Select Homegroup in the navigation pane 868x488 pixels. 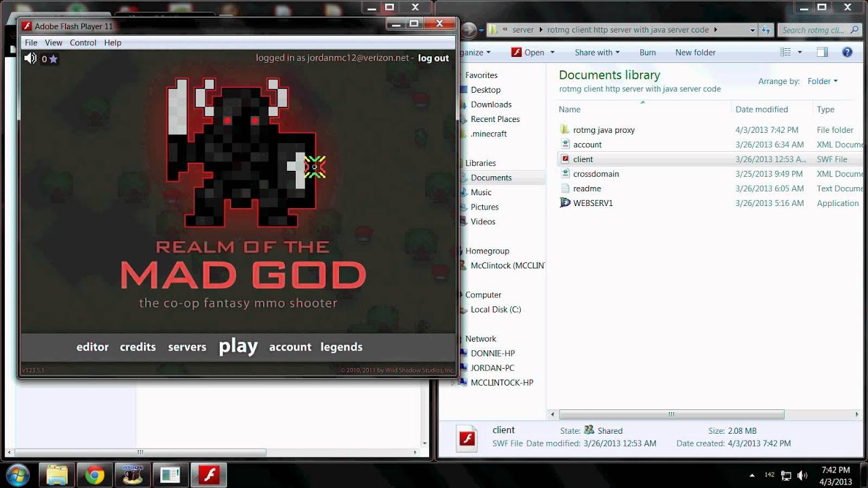coord(487,251)
